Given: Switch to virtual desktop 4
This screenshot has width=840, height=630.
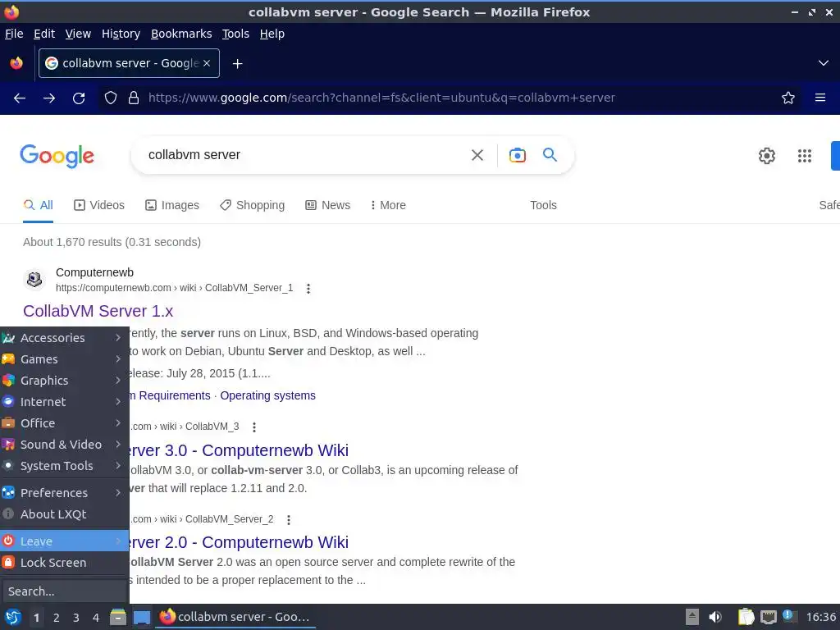Looking at the screenshot, I should pyautogui.click(x=96, y=618).
